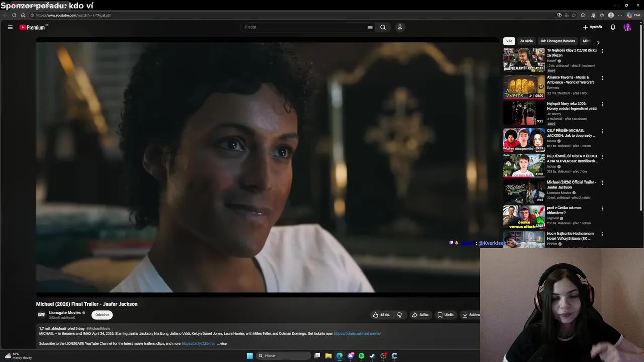Open Spotify from the taskbar
644x362 pixels.
point(361,356)
